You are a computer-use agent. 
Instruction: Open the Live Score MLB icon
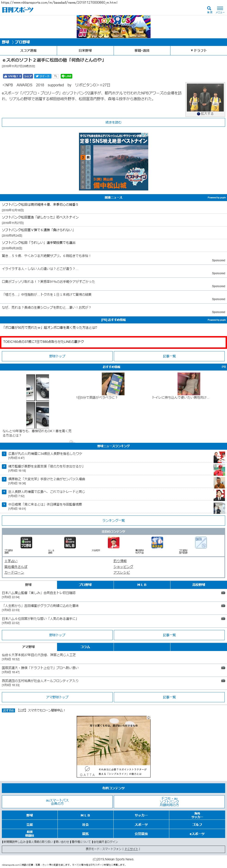click(x=70, y=542)
